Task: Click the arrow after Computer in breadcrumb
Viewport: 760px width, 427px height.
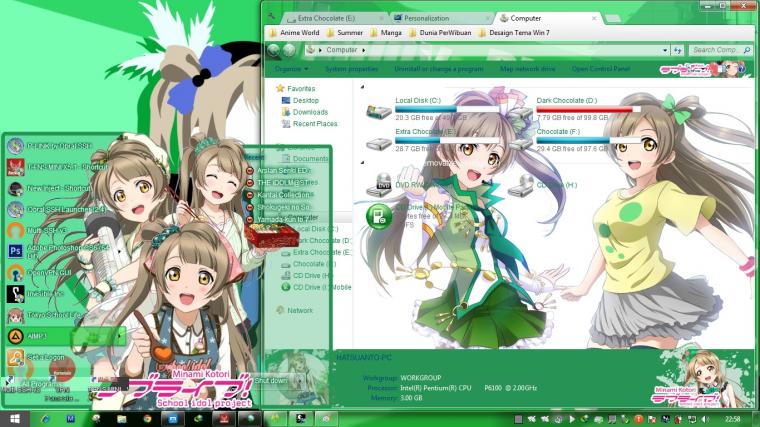Action: click(364, 50)
